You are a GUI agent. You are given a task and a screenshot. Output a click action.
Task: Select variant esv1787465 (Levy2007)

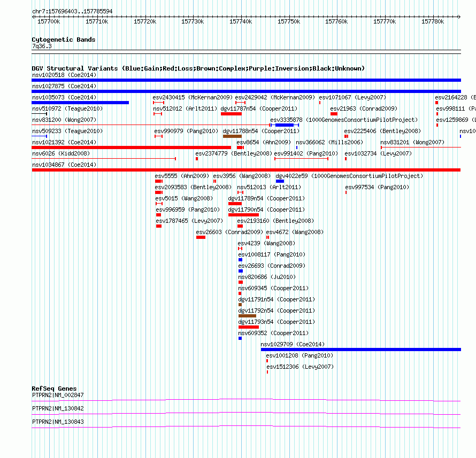click(189, 221)
